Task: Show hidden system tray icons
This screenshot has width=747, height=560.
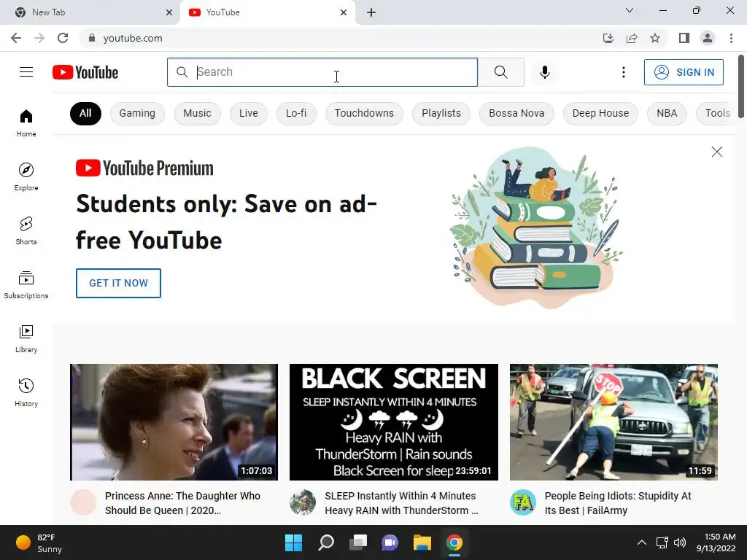Action: pyautogui.click(x=642, y=542)
